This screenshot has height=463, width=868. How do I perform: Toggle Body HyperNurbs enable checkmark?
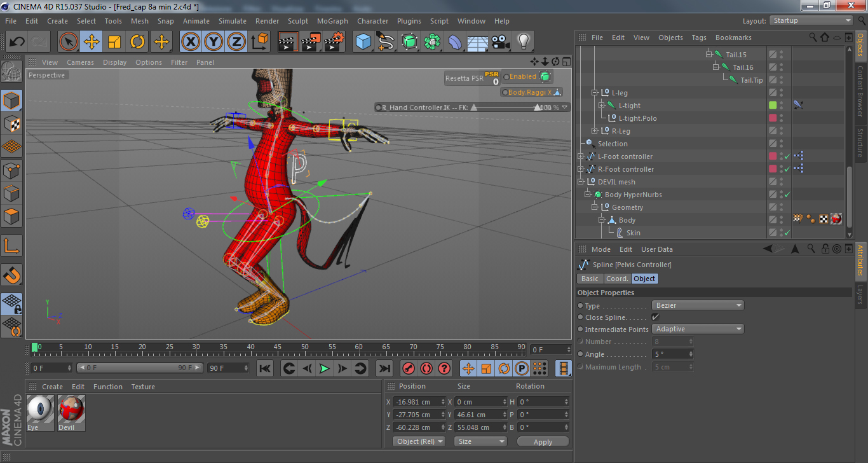point(787,195)
